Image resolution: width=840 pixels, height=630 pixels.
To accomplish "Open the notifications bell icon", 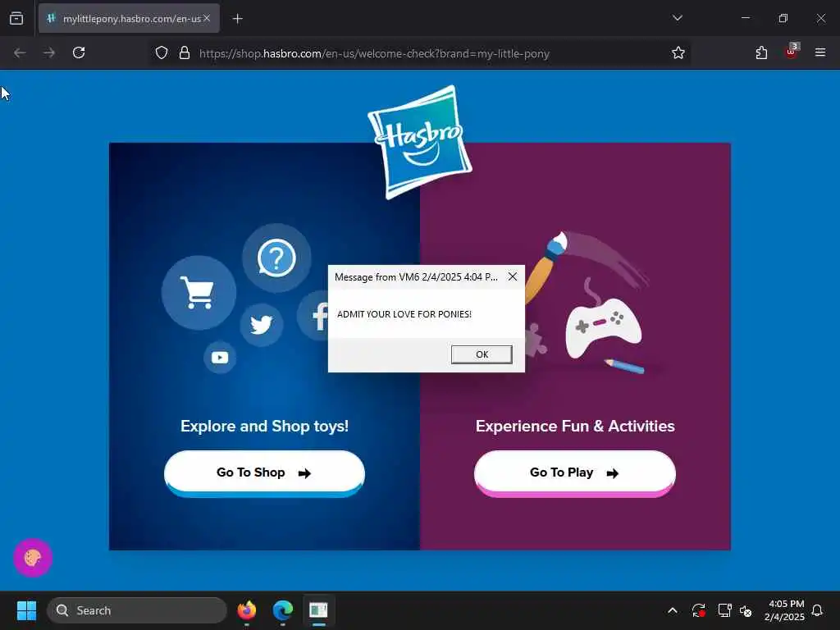I will (818, 610).
